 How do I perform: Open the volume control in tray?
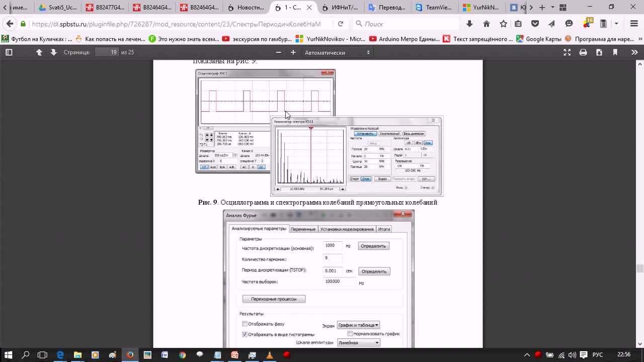573,355
